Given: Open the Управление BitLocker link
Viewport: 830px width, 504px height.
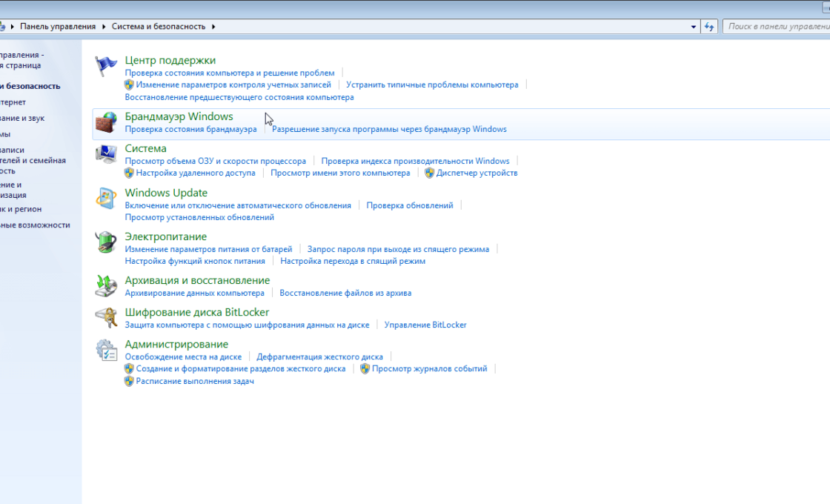Looking at the screenshot, I should coord(425,325).
